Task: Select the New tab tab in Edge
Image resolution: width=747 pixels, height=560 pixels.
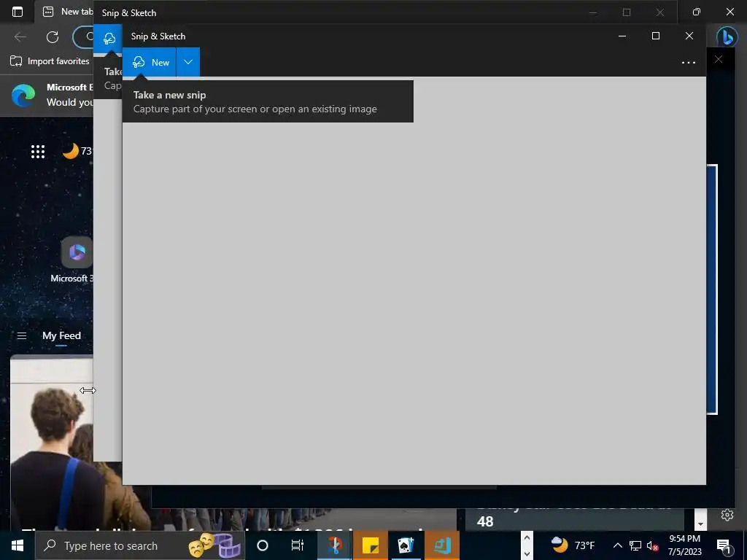Action: pos(66,12)
